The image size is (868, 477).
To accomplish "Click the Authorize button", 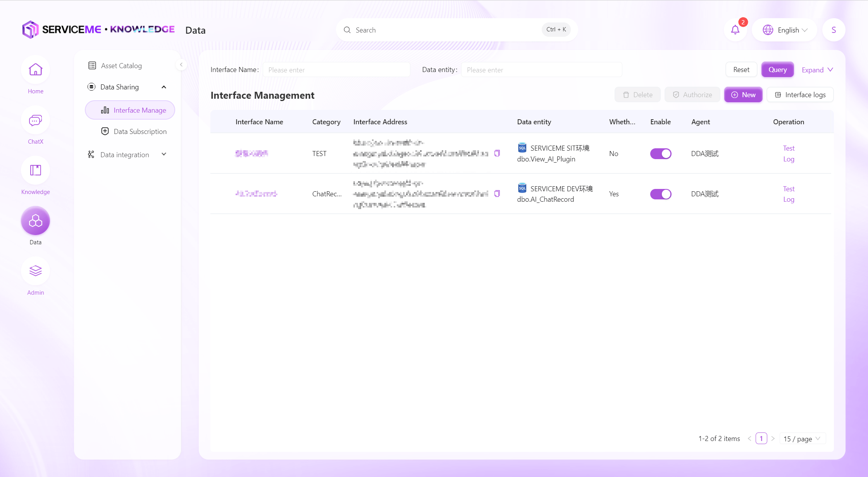I will [692, 95].
